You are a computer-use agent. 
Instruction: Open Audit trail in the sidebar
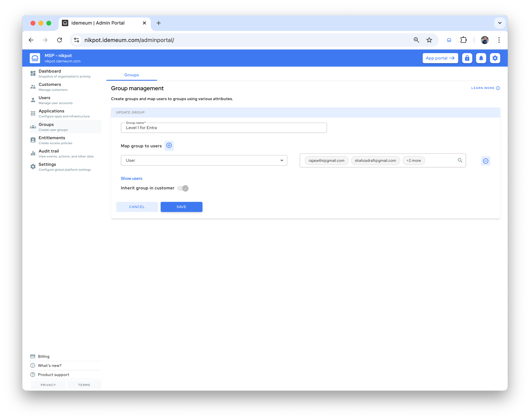point(65,153)
